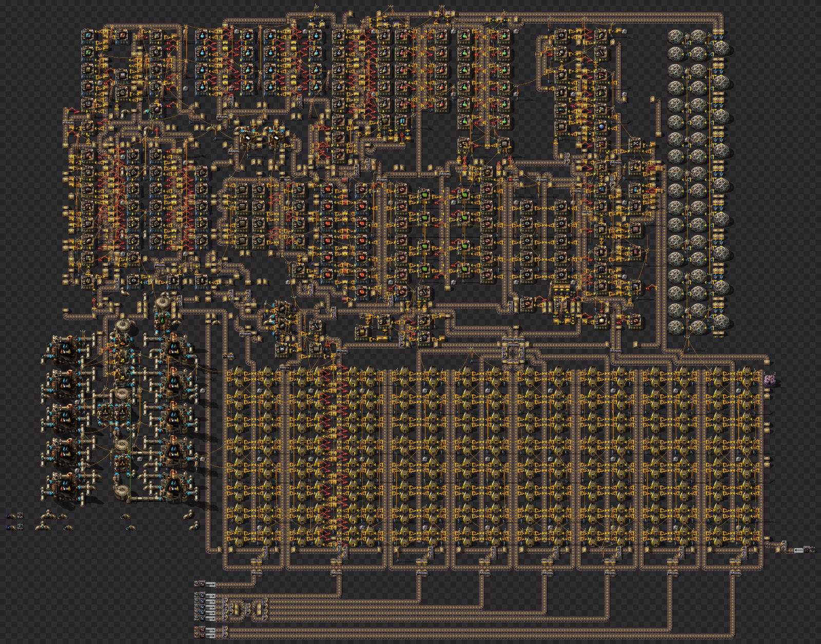Select the purple machine beside the furnace array
This screenshot has height=644, width=821.
(x=769, y=380)
